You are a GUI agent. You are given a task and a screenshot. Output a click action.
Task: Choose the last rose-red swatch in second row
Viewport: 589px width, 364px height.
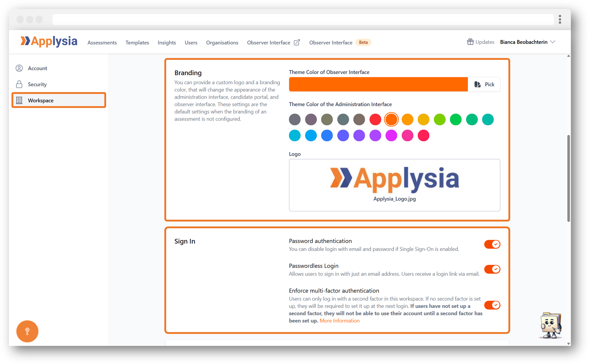click(x=423, y=135)
